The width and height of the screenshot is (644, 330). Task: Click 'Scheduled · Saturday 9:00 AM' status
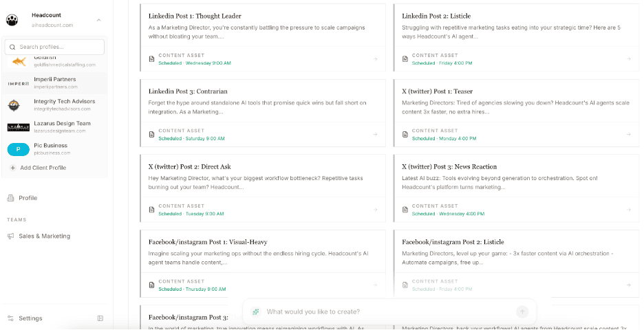point(191,139)
